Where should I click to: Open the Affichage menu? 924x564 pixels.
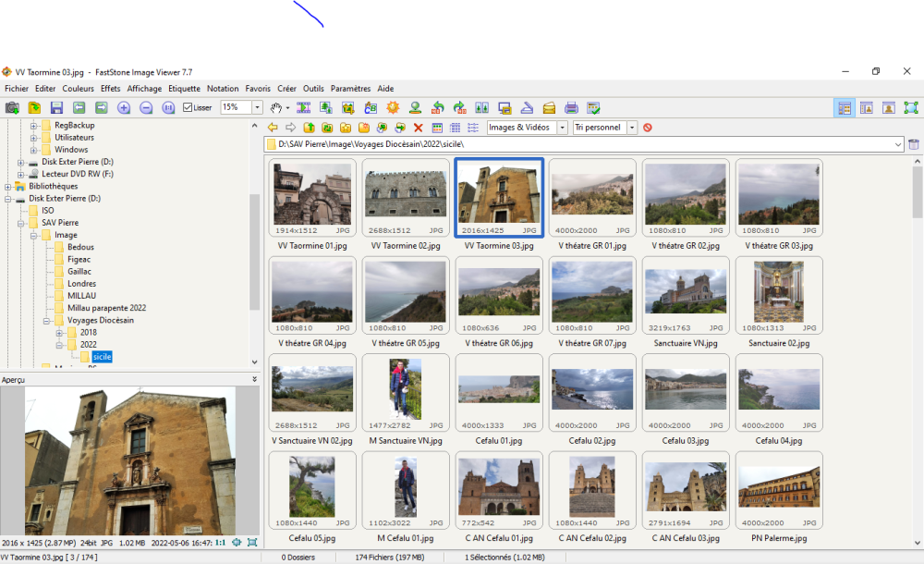pyautogui.click(x=144, y=89)
